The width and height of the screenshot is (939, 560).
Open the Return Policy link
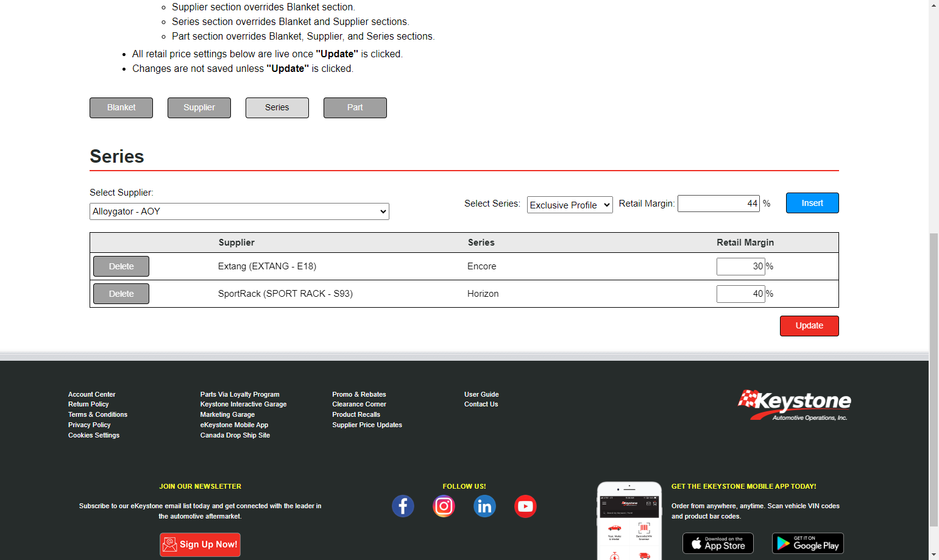pos(88,404)
